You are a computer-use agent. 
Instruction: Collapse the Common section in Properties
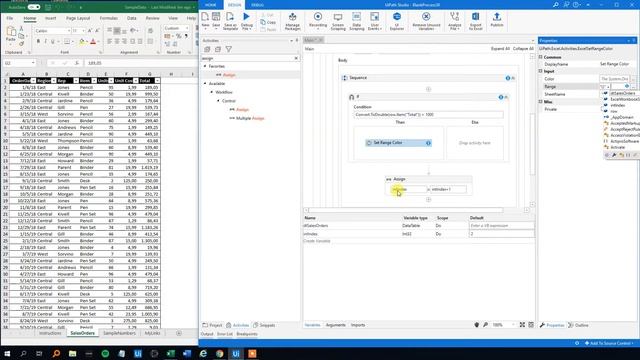(540, 57)
